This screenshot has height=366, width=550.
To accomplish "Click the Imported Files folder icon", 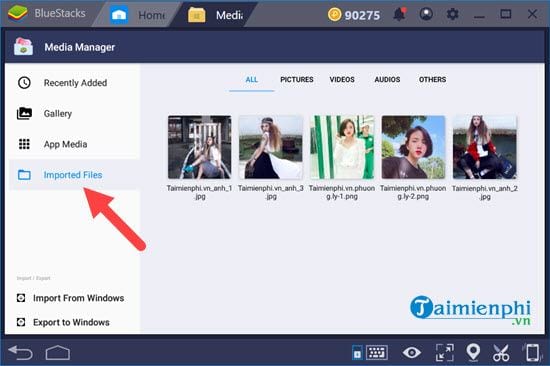I will pos(24,174).
